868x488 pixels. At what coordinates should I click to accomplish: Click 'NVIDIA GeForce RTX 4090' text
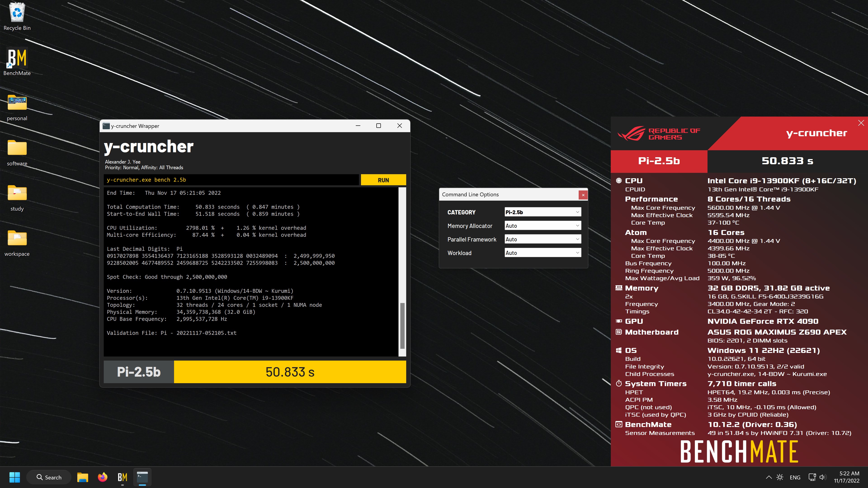[763, 321]
